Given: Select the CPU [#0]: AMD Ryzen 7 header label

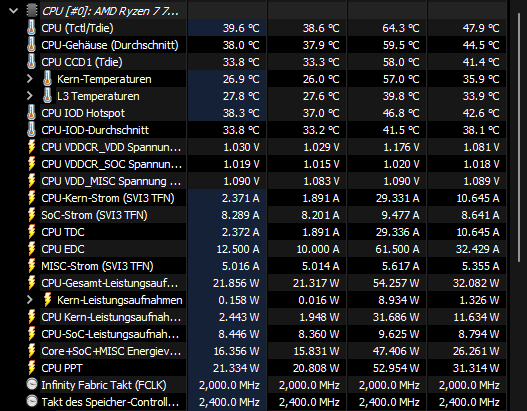Looking at the screenshot, I should [x=110, y=11].
